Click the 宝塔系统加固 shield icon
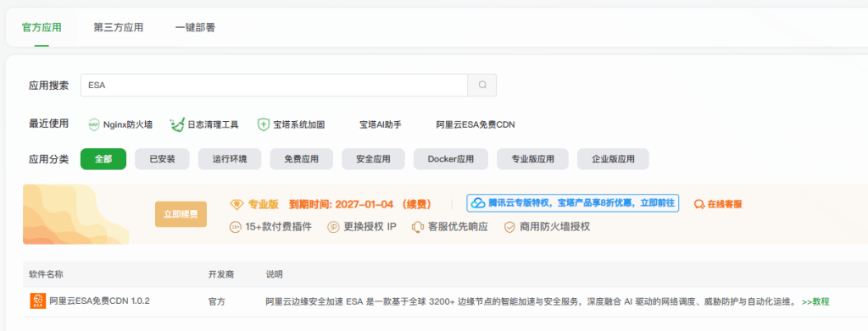Viewport: 868px width, 331px height. [264, 125]
